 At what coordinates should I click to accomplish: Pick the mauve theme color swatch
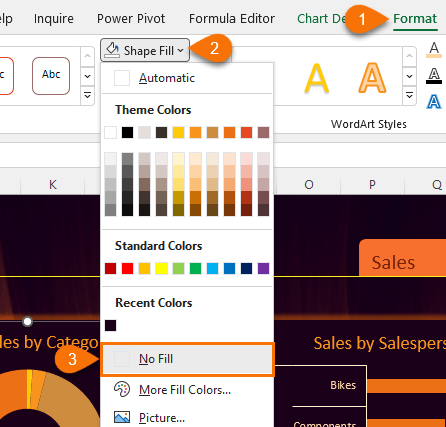click(x=263, y=132)
